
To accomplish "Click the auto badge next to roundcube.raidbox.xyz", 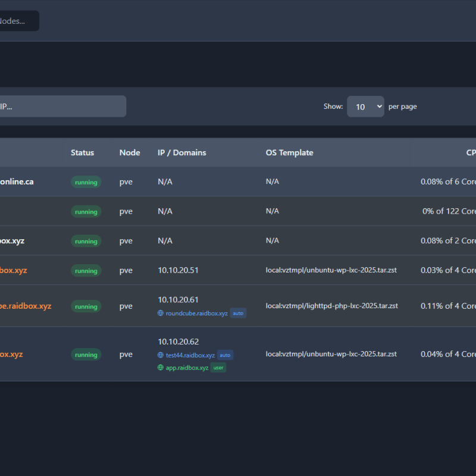I will click(238, 313).
